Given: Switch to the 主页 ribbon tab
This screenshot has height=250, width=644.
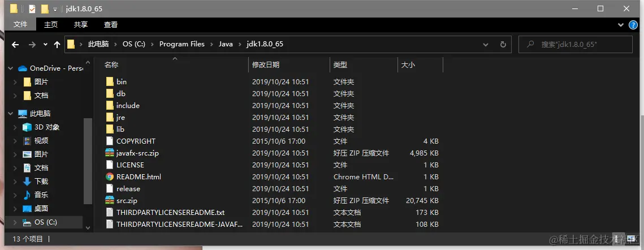Looking at the screenshot, I should [51, 25].
